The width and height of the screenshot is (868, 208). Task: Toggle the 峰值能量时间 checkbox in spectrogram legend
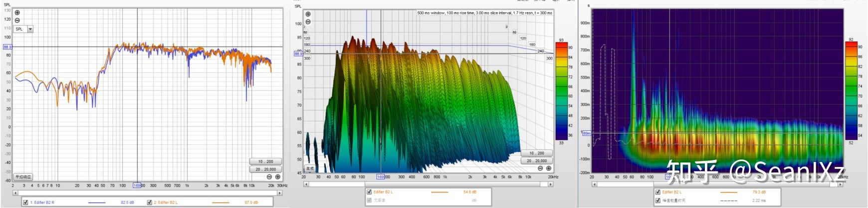[x=658, y=200]
